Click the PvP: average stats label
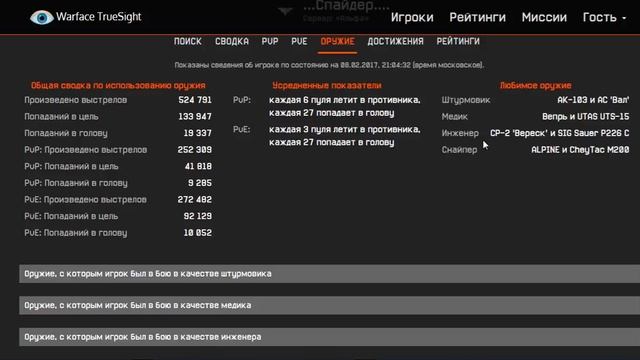This screenshot has height=360, width=640. tap(242, 100)
